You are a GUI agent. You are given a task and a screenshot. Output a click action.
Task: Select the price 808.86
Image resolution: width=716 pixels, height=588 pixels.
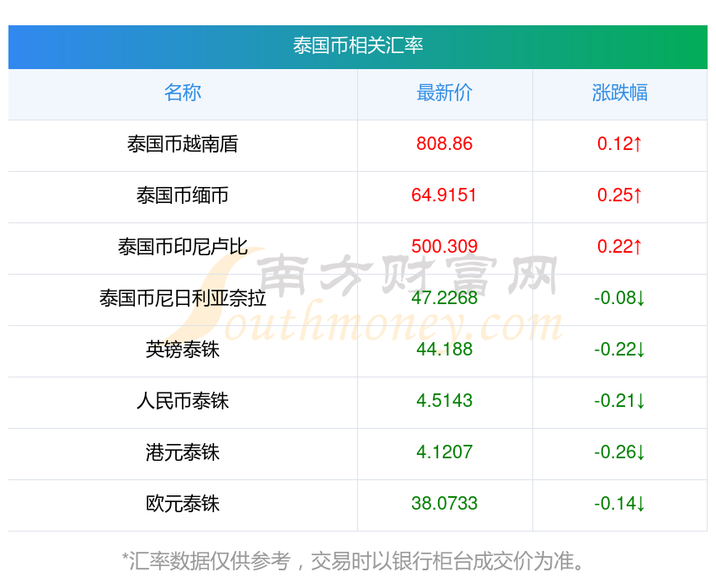pos(444,144)
